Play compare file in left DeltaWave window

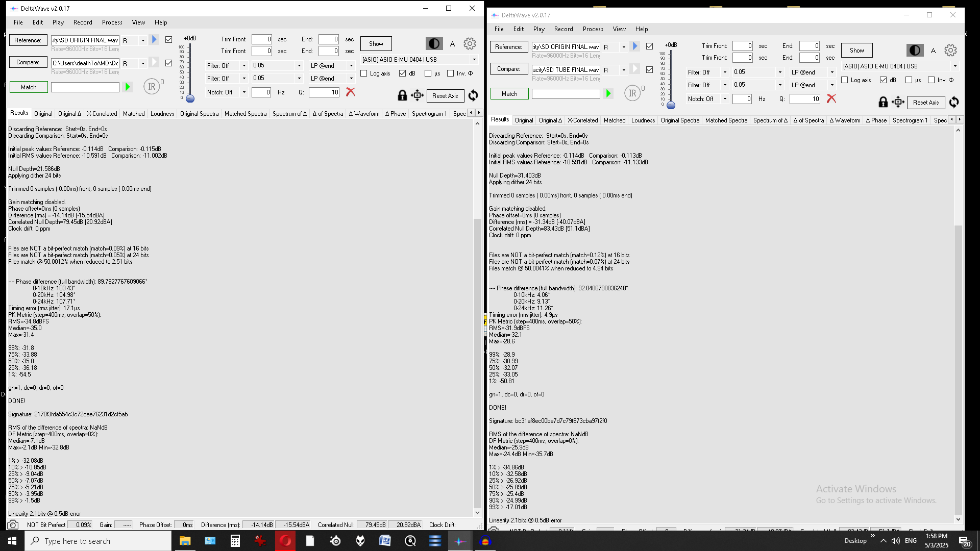click(x=154, y=62)
